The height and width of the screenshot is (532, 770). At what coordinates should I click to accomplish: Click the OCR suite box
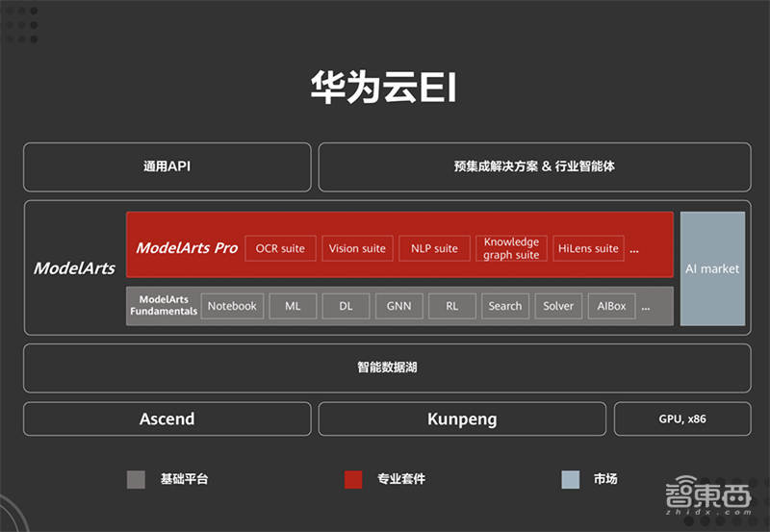click(280, 248)
